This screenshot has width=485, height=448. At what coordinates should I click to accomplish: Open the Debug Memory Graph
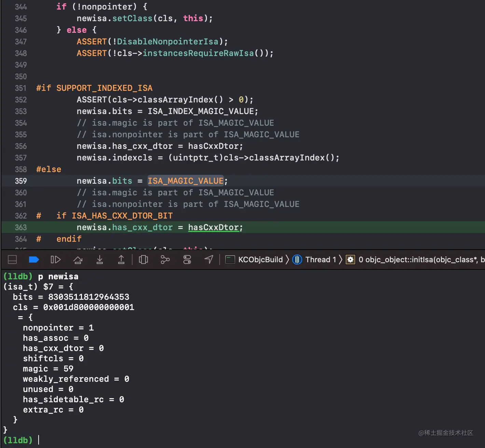(x=165, y=260)
